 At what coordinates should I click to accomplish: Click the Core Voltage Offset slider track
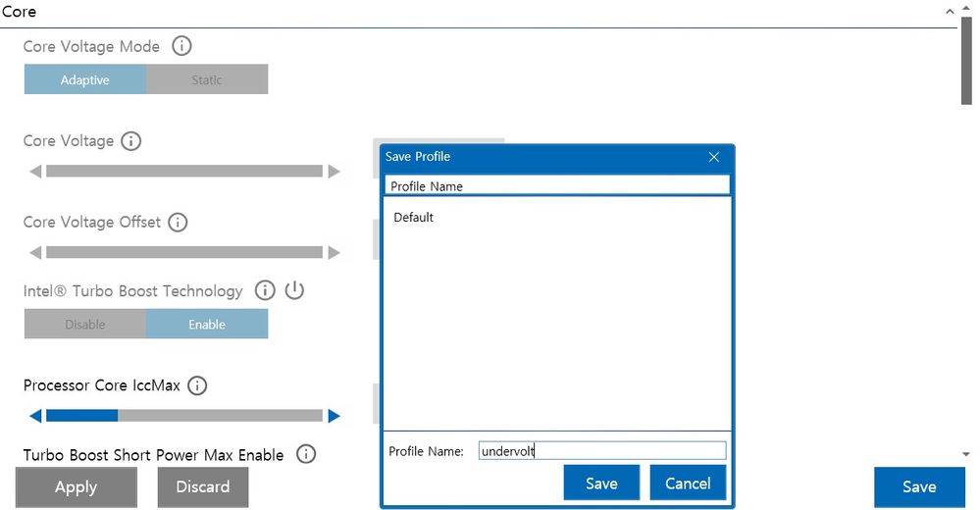coord(184,252)
